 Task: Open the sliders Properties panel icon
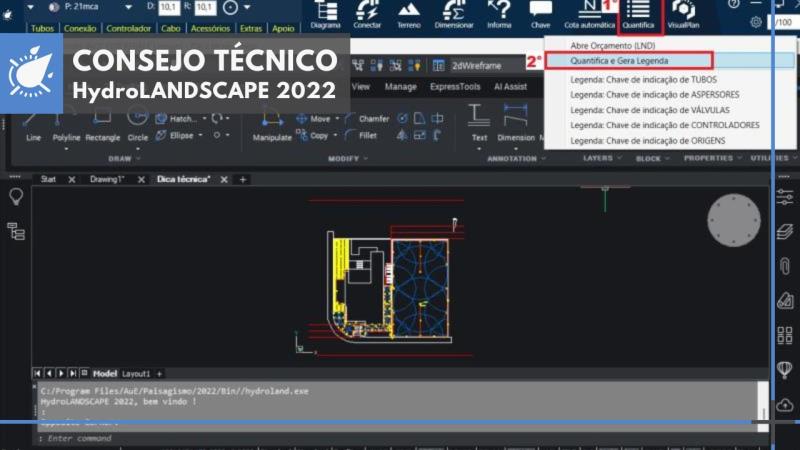(x=785, y=197)
